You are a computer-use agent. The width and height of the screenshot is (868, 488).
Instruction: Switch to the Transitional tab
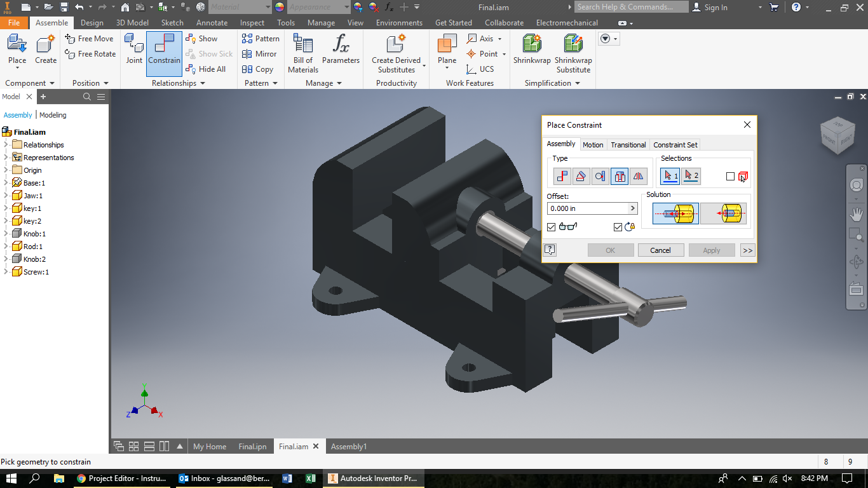coord(628,145)
